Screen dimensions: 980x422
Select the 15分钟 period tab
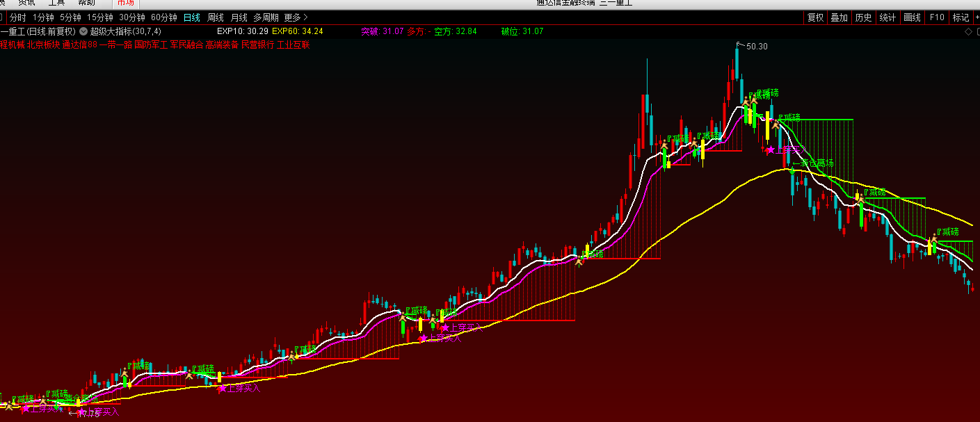click(100, 17)
